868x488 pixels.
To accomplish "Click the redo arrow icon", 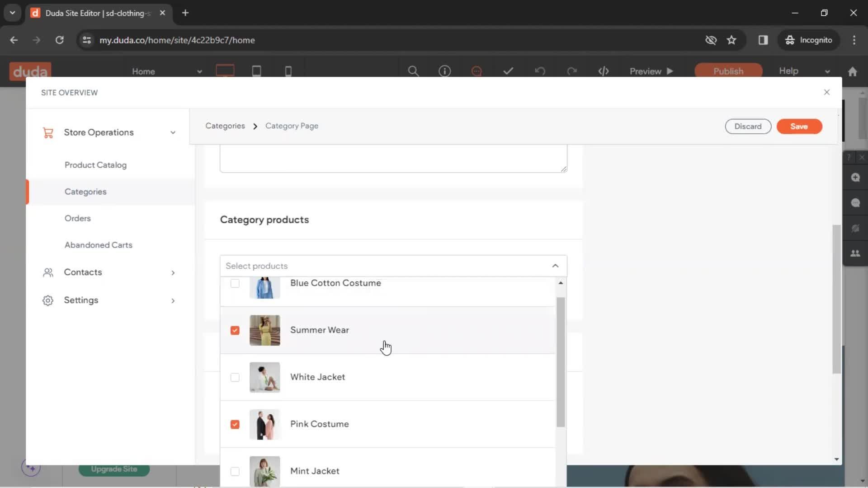I will click(572, 71).
